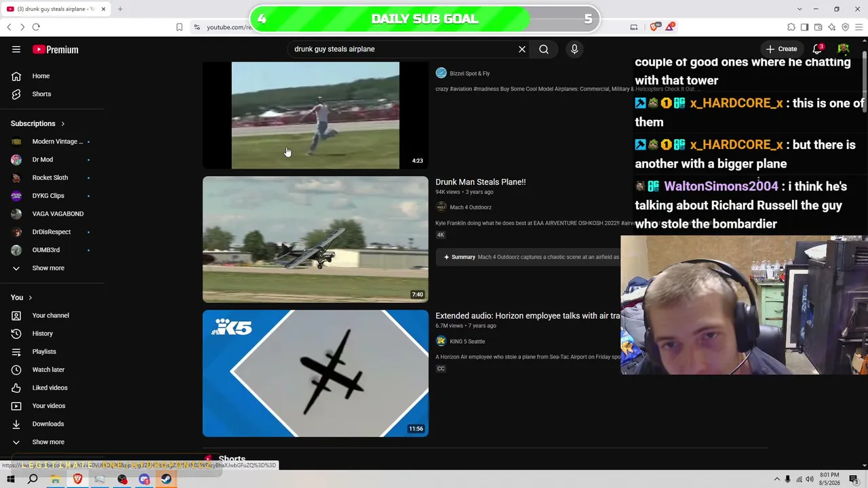This screenshot has height=488, width=868.
Task: Open the Windows Start menu
Action: 9,479
